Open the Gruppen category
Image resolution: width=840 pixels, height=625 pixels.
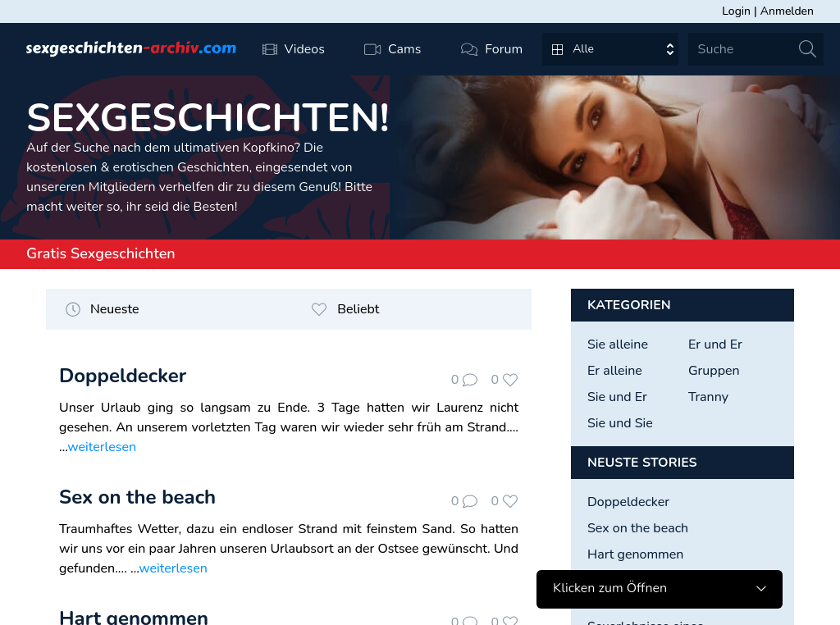tap(714, 371)
